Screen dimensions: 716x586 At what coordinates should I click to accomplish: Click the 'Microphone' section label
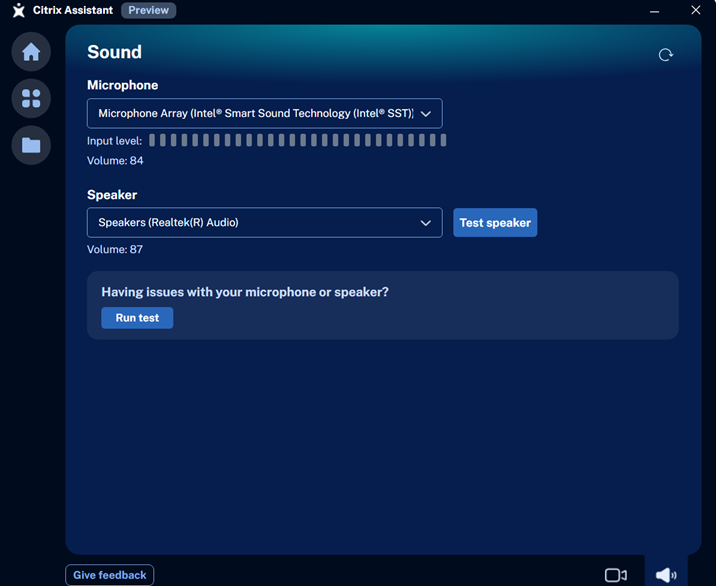(x=122, y=85)
